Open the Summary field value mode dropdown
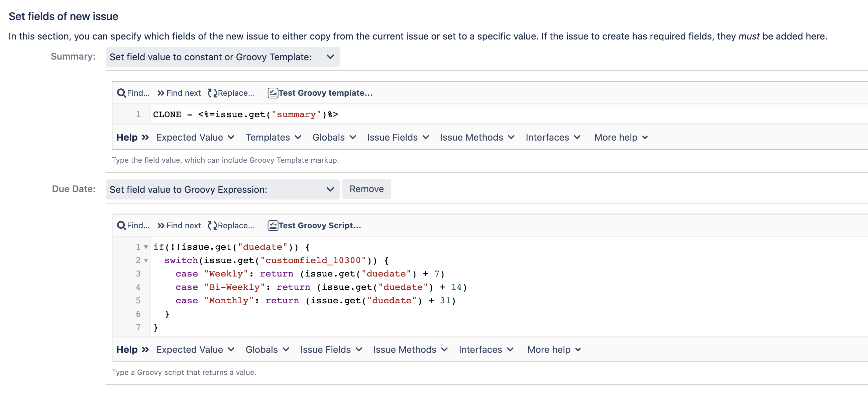This screenshot has width=868, height=395. (x=222, y=57)
